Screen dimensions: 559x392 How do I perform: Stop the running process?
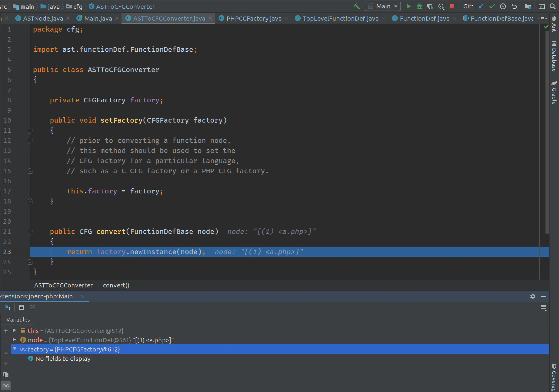tap(452, 6)
